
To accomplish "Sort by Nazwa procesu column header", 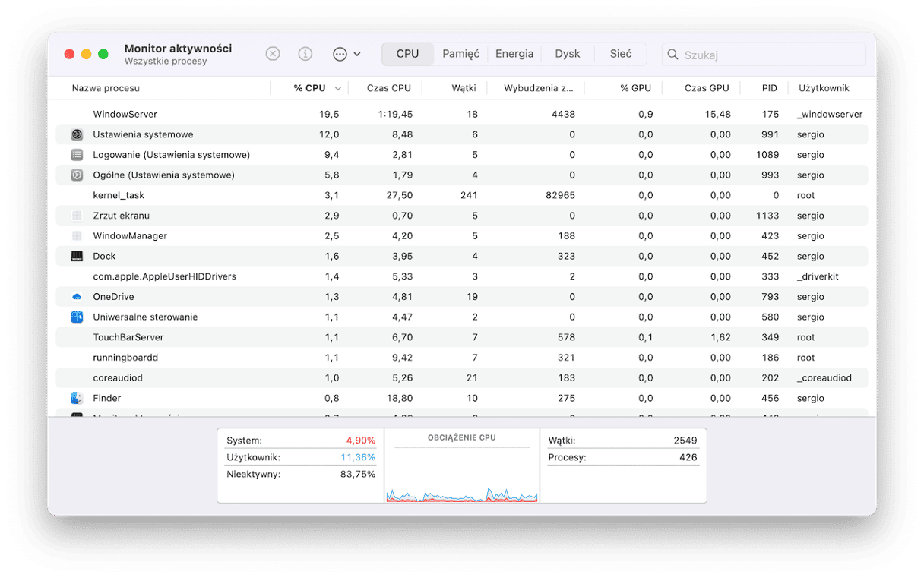I will (106, 88).
